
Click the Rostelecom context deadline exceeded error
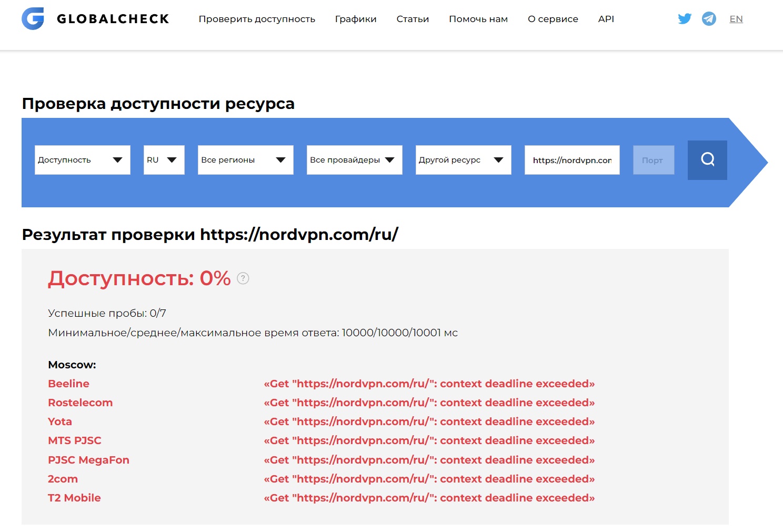pyautogui.click(x=429, y=403)
